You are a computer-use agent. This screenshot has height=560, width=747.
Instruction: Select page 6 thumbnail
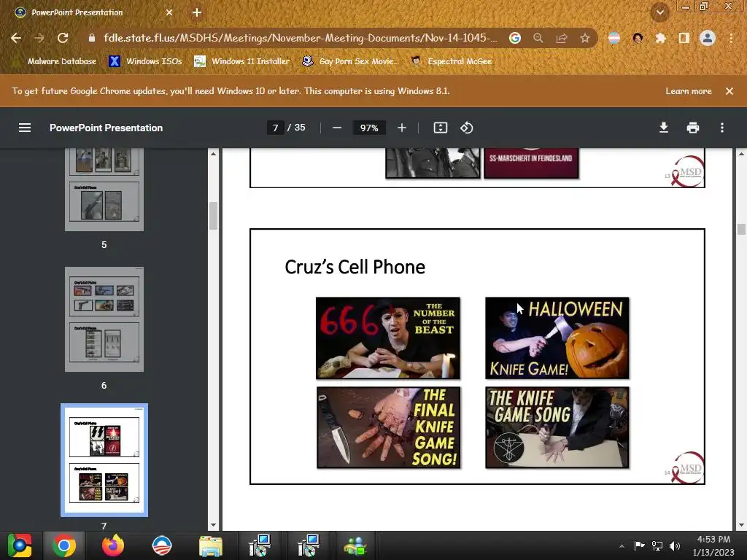point(104,319)
